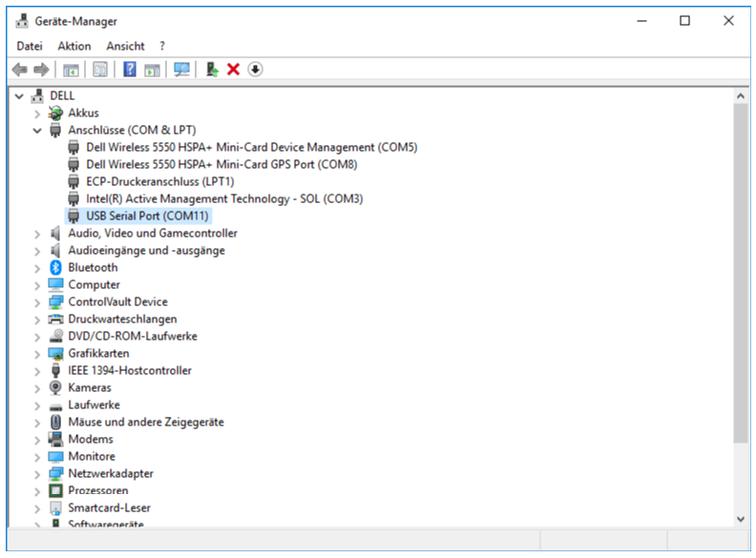756x558 pixels.
Task: Show or hide console tree icon
Action: tap(71, 70)
